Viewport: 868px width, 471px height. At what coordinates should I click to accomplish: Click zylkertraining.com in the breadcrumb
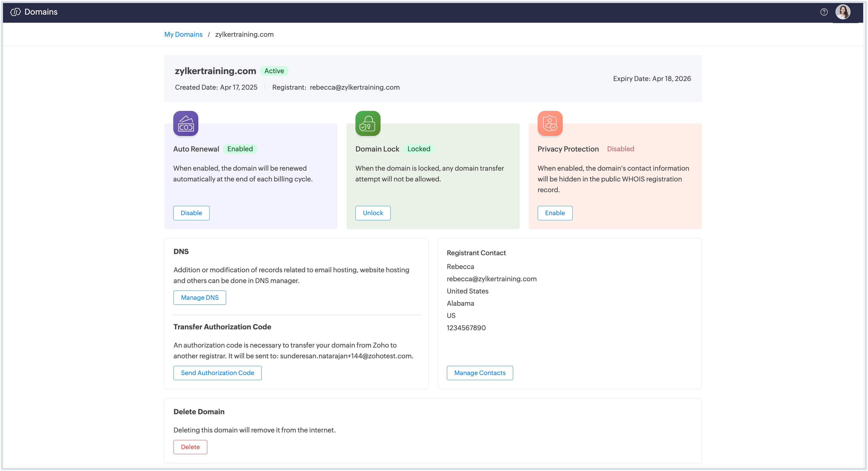point(244,34)
